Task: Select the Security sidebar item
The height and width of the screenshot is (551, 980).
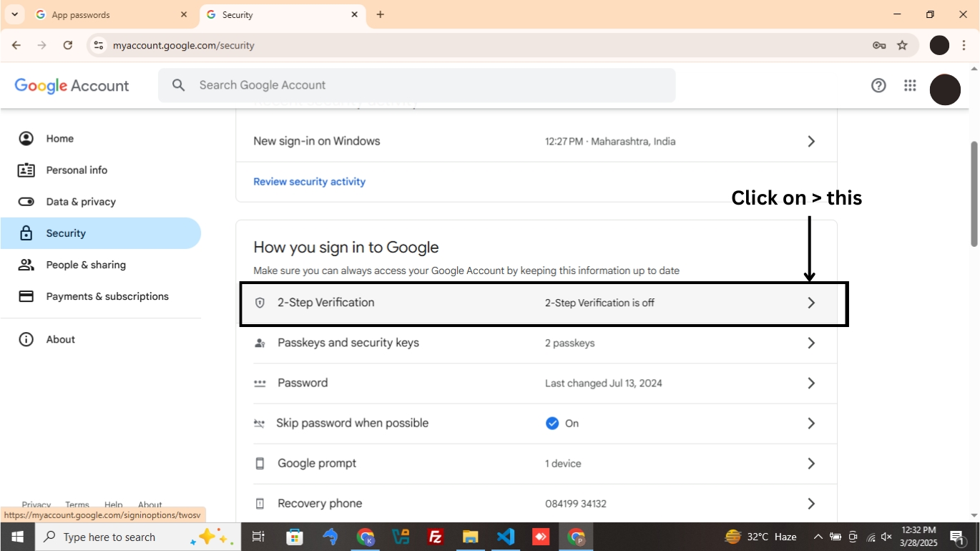Action: pos(100,233)
